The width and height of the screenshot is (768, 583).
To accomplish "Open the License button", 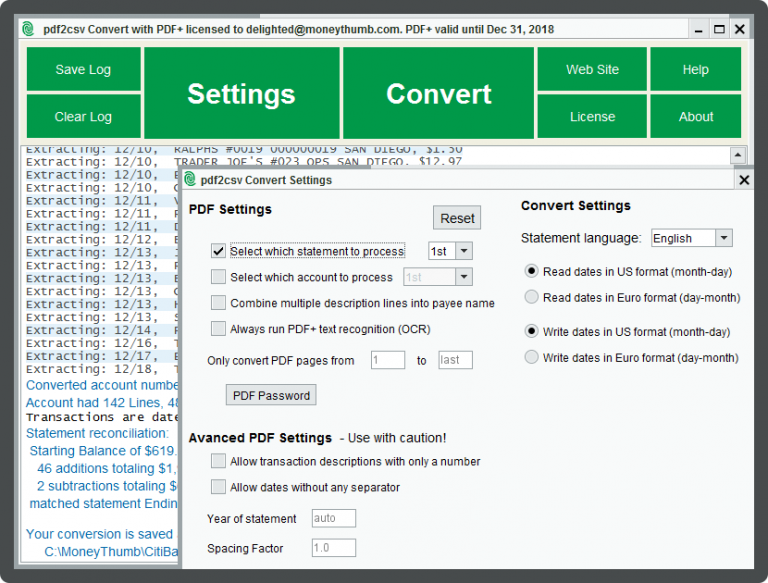I will pos(592,117).
